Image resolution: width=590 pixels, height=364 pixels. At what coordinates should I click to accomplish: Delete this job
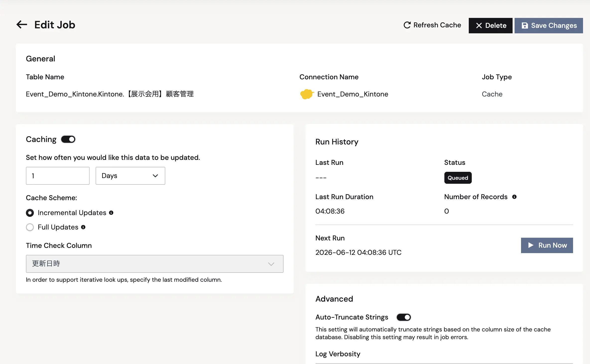490,26
